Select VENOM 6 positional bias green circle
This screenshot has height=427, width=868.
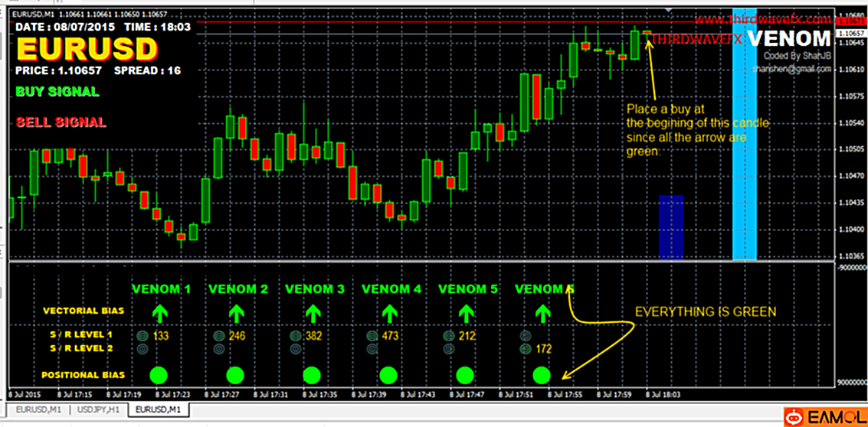[x=542, y=375]
